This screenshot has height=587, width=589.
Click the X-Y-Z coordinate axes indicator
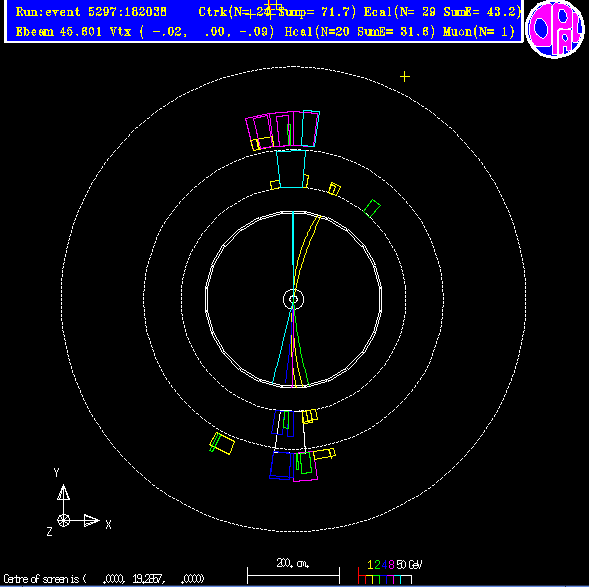[78, 502]
